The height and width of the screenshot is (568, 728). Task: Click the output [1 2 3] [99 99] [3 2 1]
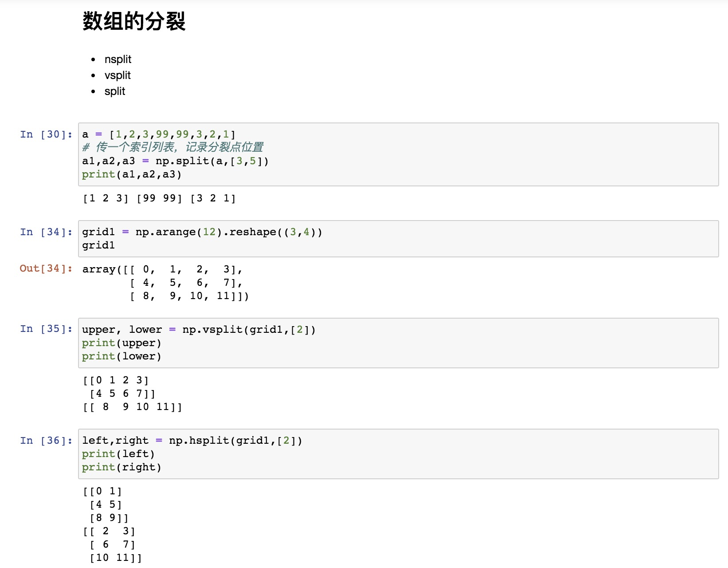point(159,198)
